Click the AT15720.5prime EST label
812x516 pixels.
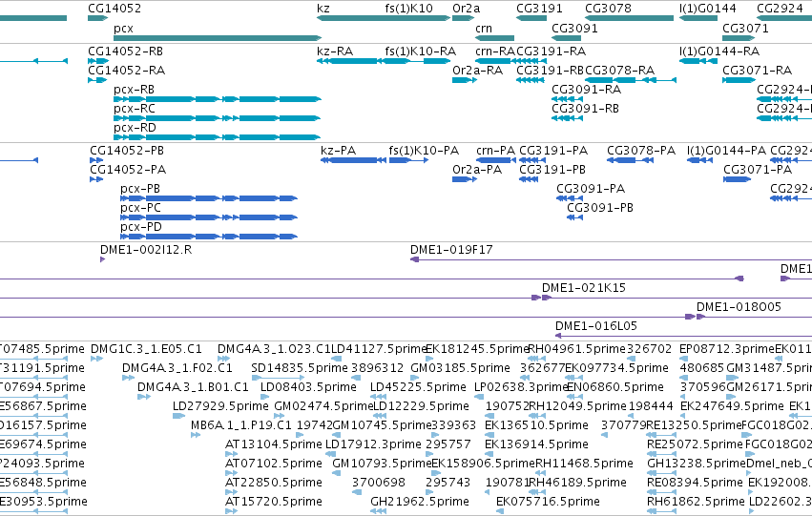point(274,502)
